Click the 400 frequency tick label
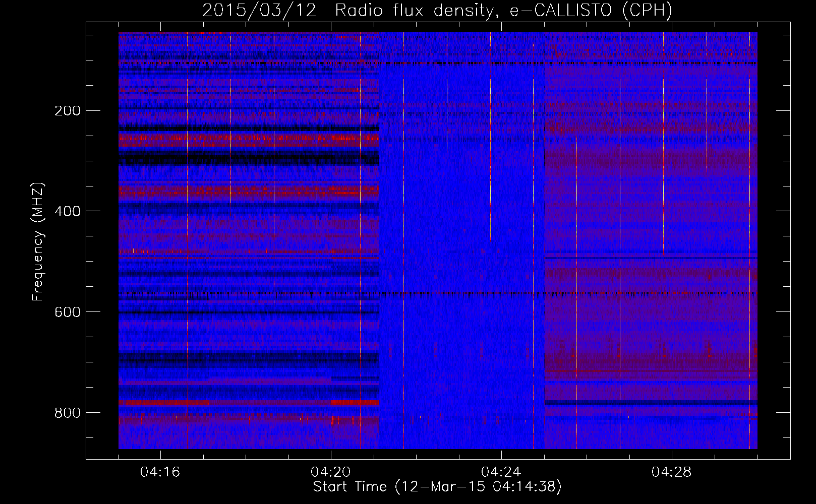816x504 pixels. 67,211
